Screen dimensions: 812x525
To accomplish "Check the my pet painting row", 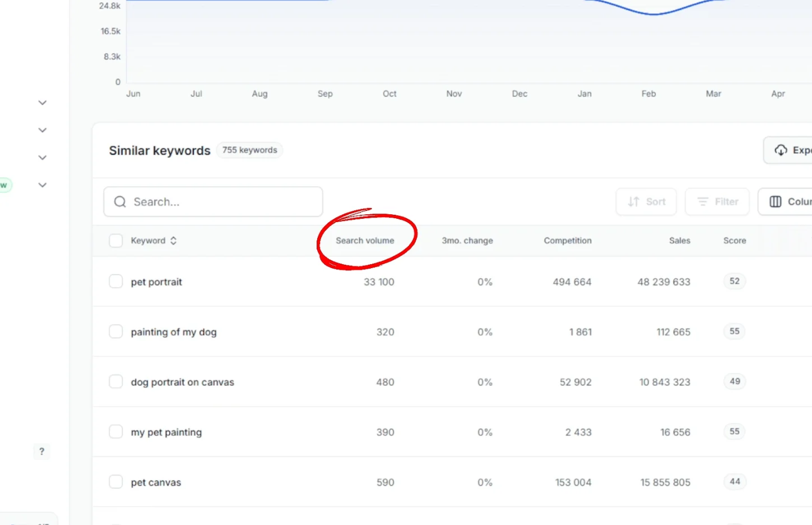I will [116, 432].
